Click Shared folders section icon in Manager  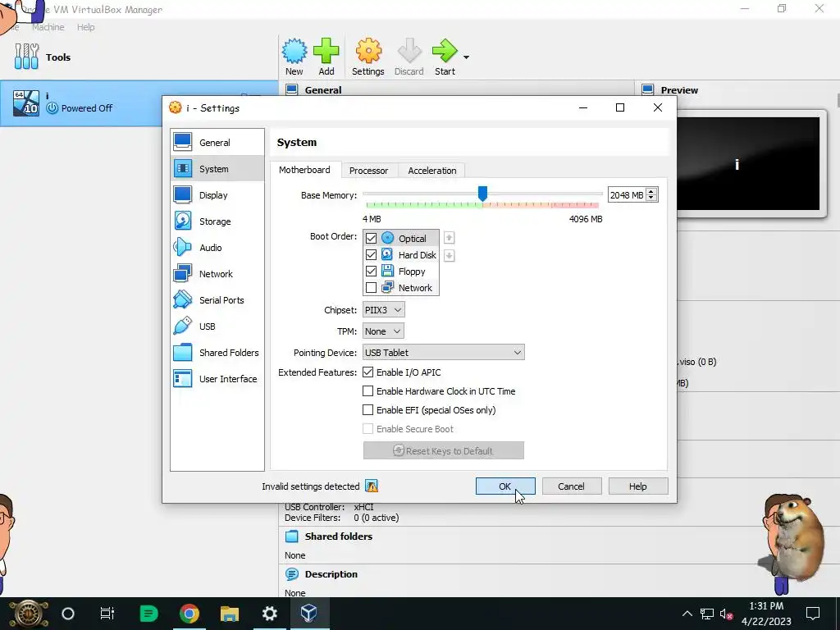tap(291, 536)
